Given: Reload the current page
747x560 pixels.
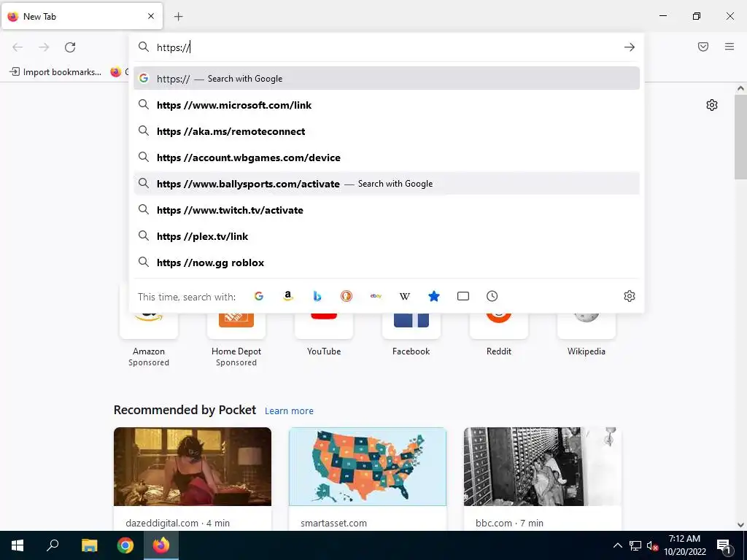Looking at the screenshot, I should [70, 47].
